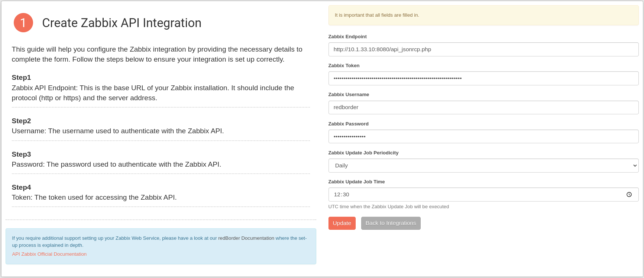The image size is (644, 278).
Task: Click the Token description under Step4
Action: tap(94, 197)
